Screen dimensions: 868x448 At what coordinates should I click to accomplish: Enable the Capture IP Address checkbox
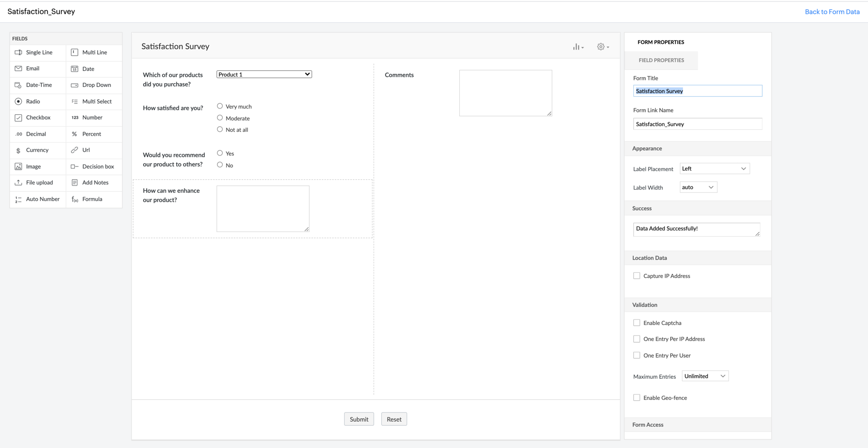coord(637,276)
